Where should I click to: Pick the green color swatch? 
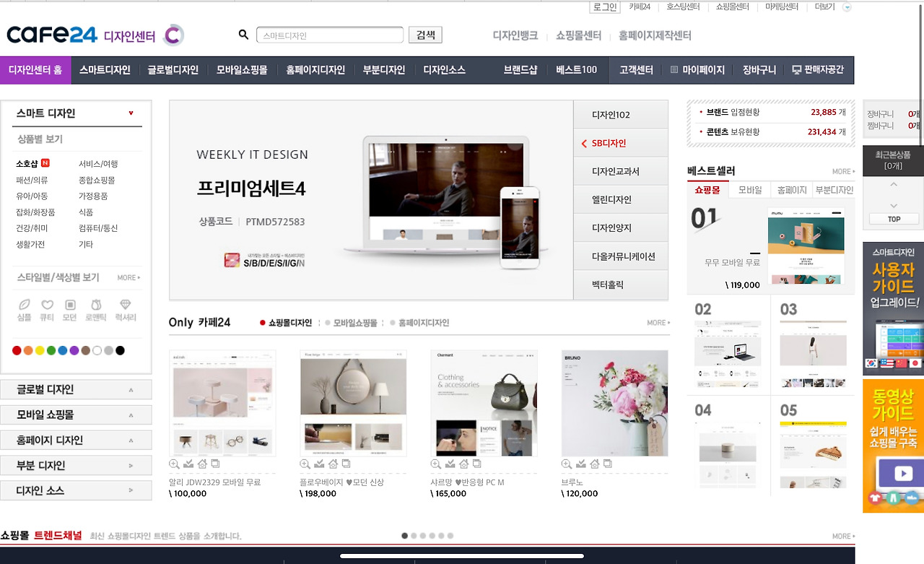coord(51,351)
